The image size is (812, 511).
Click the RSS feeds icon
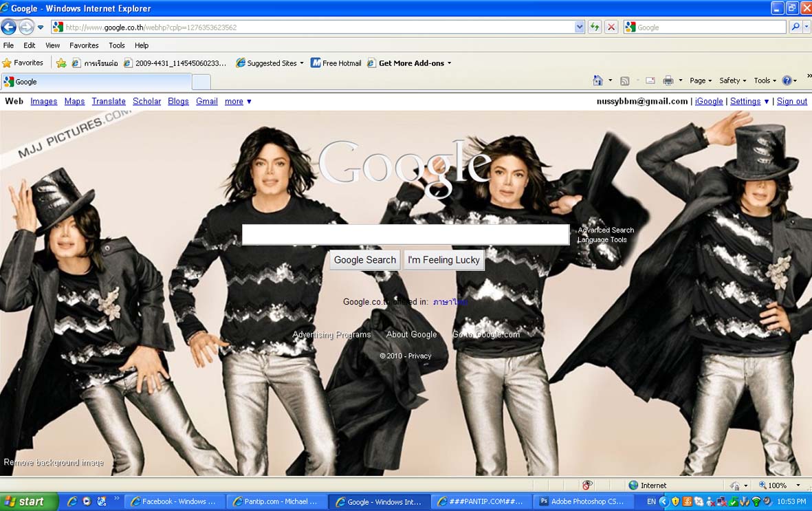(x=625, y=80)
